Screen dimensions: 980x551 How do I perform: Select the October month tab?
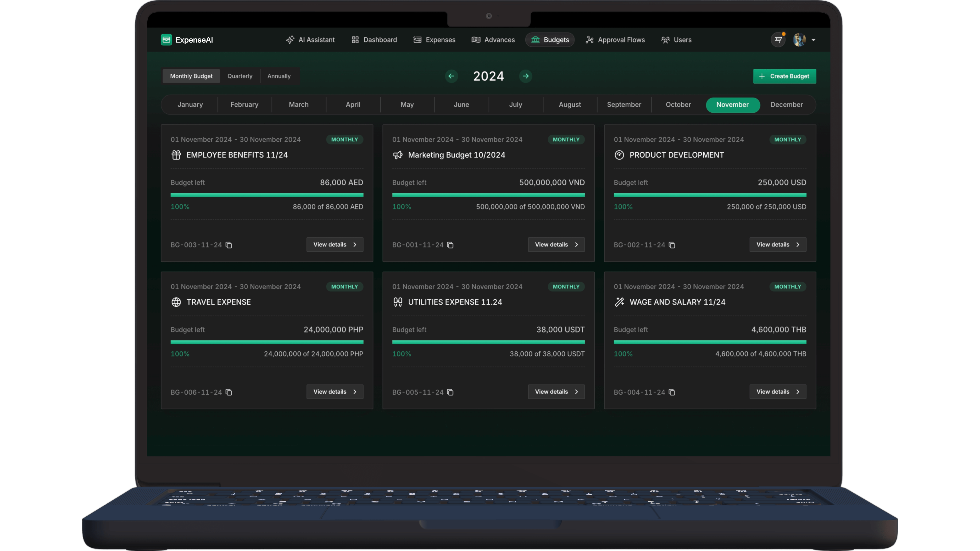point(678,105)
